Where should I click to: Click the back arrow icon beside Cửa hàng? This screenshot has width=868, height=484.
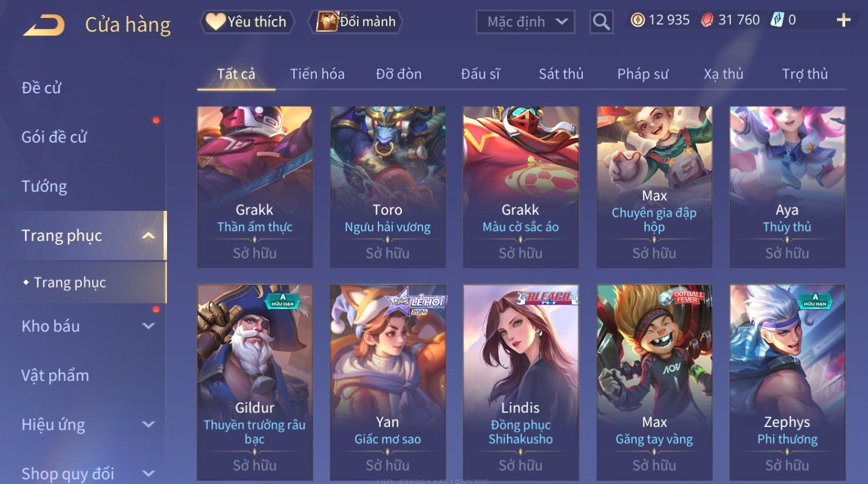click(44, 25)
